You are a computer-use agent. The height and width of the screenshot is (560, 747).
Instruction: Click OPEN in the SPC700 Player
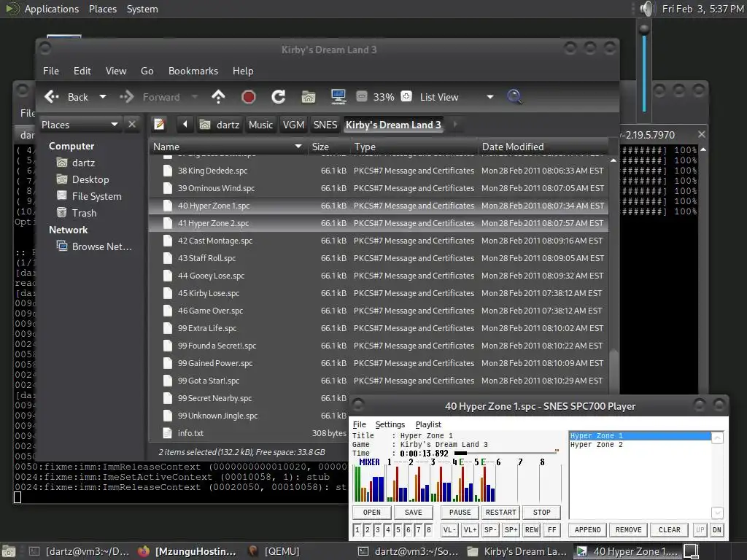click(x=371, y=513)
